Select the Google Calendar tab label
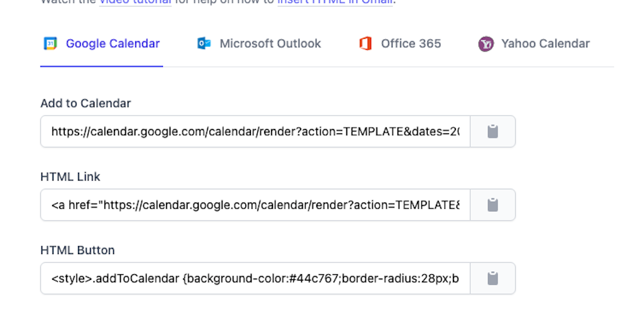The height and width of the screenshot is (322, 644). pos(113,43)
